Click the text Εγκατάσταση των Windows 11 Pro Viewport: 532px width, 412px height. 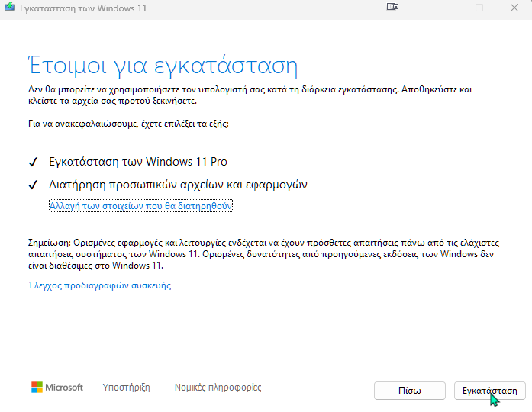click(137, 162)
